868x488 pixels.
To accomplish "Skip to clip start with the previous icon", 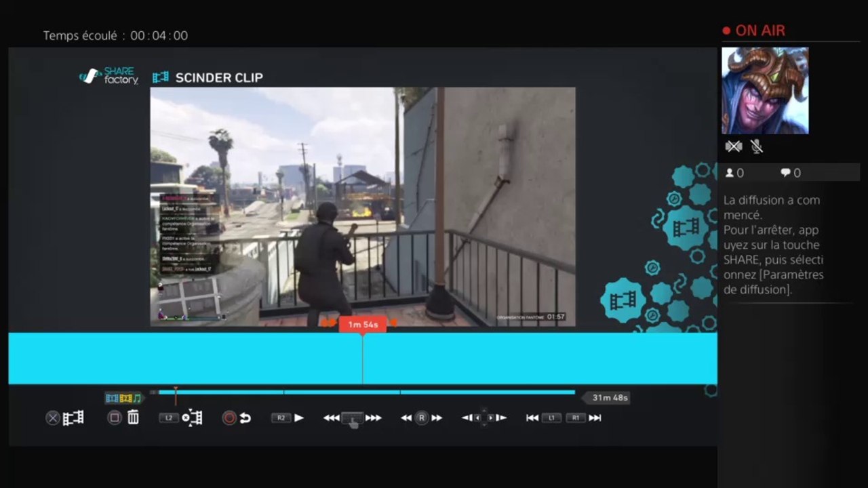I will click(532, 418).
